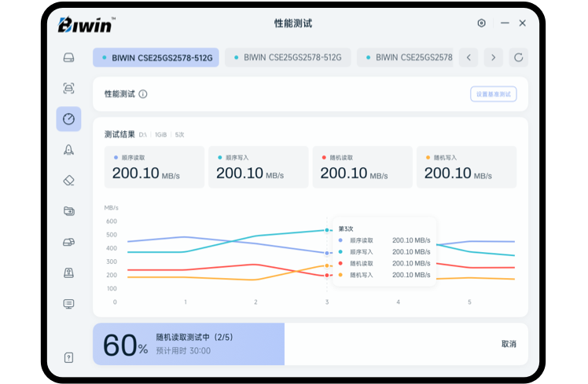Select the performance test gauge icon
The image size is (588, 384).
click(x=68, y=119)
